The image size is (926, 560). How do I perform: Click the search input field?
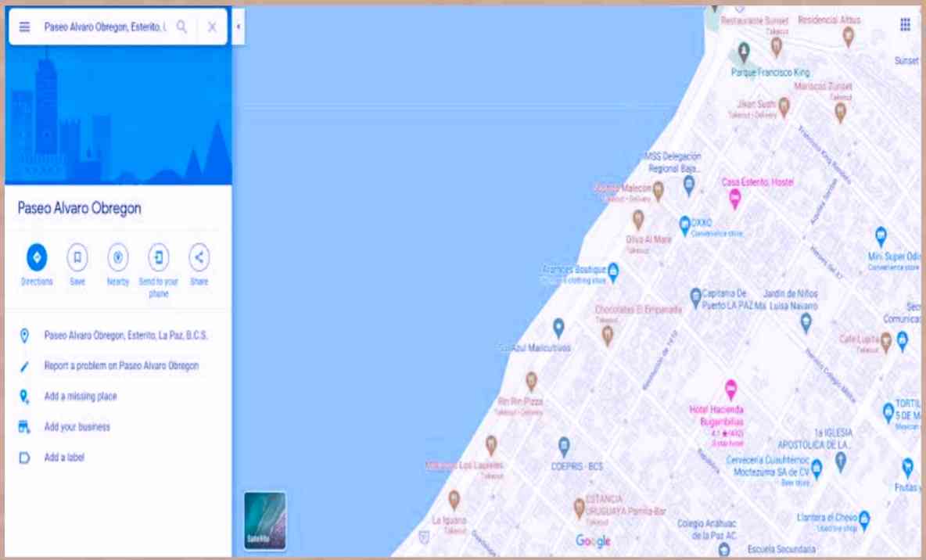(x=105, y=27)
